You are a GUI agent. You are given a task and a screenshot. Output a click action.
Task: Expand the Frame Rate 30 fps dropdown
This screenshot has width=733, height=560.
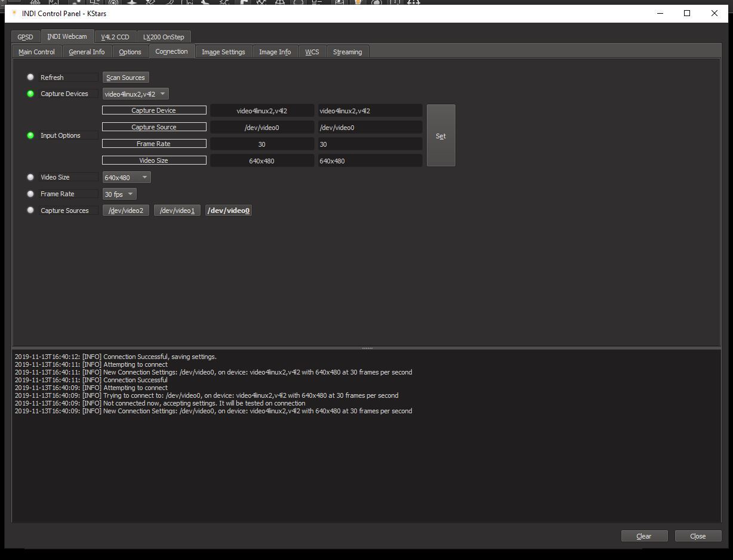(x=119, y=194)
